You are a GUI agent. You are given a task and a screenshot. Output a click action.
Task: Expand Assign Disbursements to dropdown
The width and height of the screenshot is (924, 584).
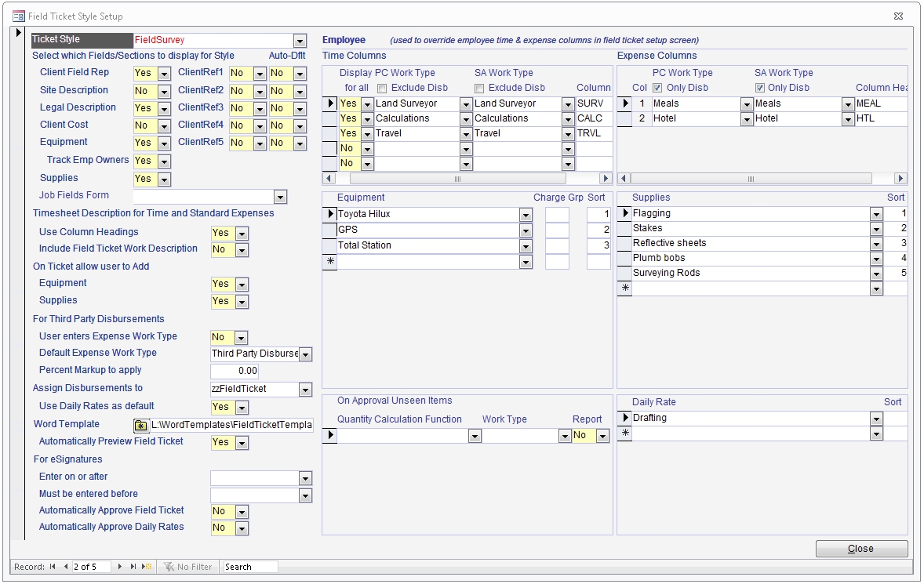(305, 390)
